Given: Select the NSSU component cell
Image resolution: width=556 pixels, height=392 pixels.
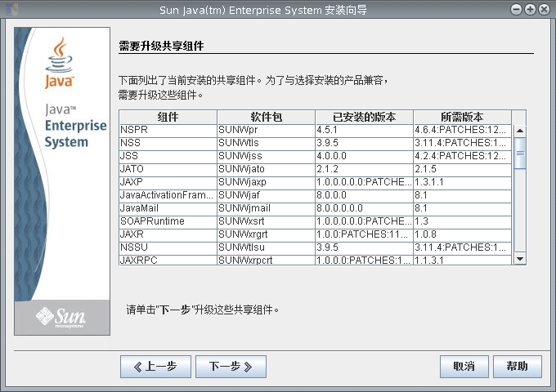Looking at the screenshot, I should tap(168, 248).
